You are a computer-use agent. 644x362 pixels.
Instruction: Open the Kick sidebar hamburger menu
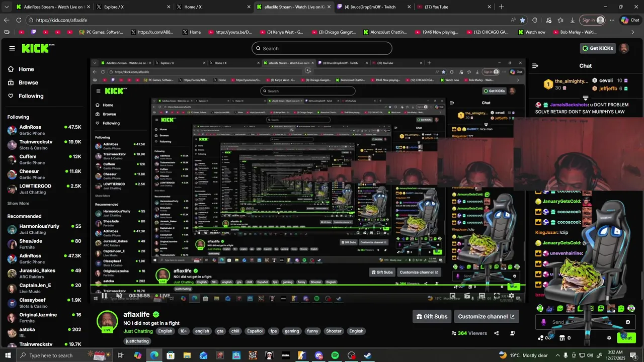point(12,48)
